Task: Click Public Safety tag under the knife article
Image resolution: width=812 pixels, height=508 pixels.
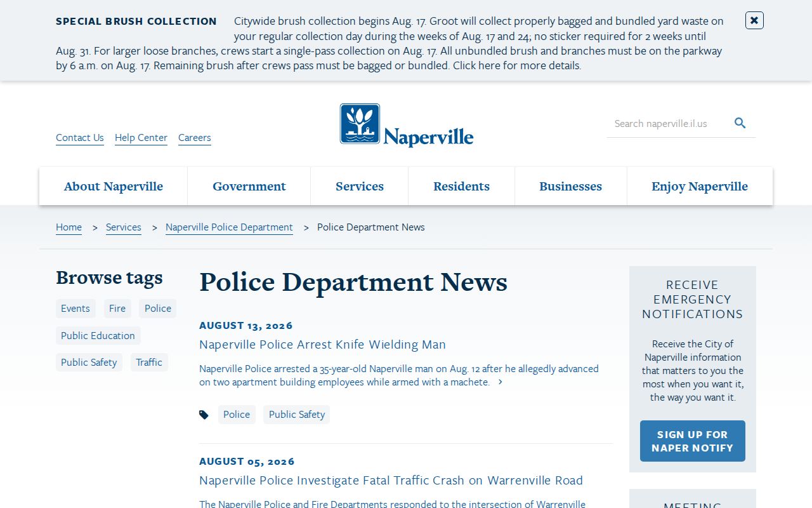Action: tap(297, 415)
